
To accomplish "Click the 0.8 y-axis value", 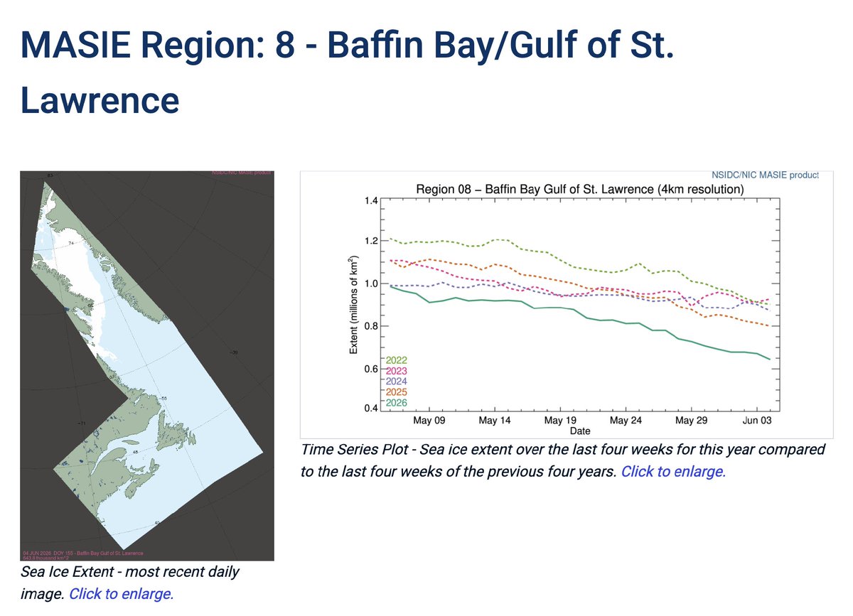I will click(x=370, y=327).
